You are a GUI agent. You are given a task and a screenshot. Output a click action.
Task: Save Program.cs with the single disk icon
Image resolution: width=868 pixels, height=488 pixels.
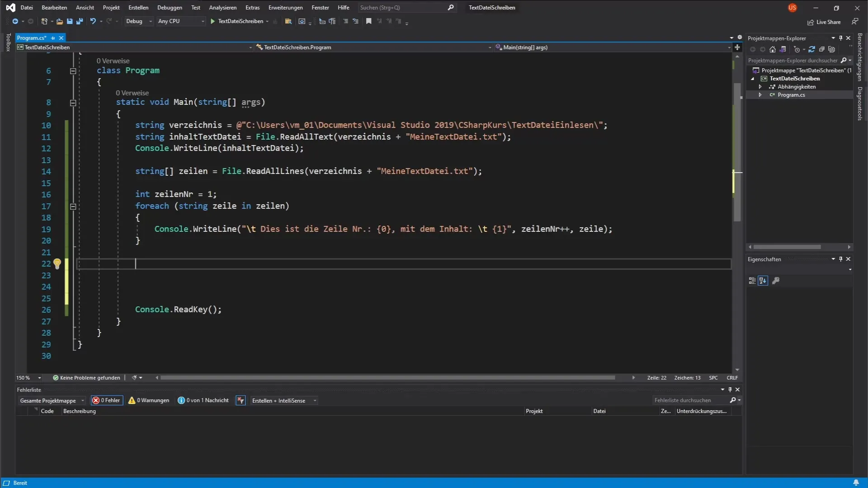(x=70, y=21)
